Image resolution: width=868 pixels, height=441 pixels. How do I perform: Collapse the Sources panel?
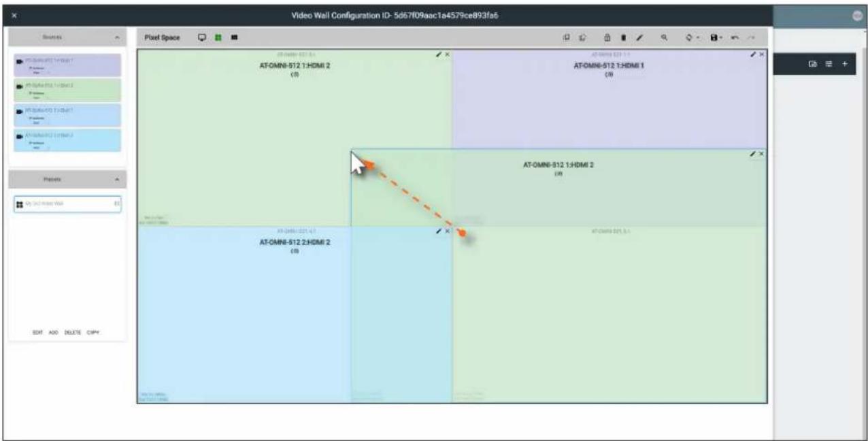point(118,37)
